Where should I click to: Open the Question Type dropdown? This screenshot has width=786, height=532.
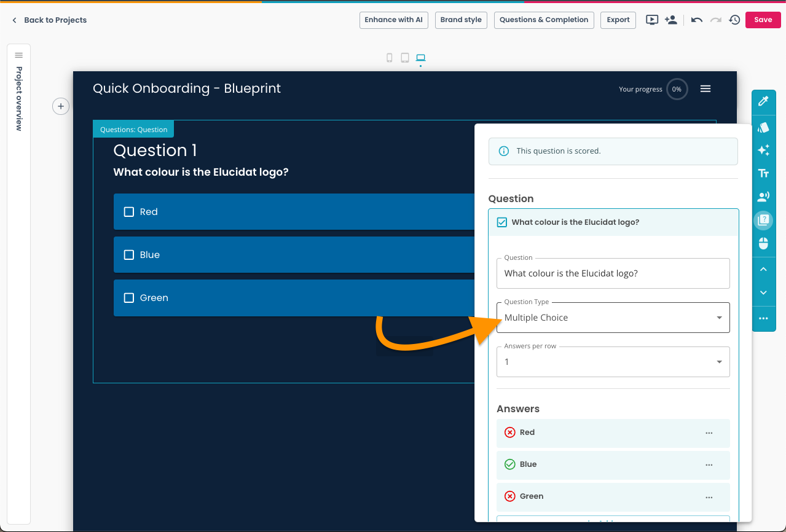718,318
